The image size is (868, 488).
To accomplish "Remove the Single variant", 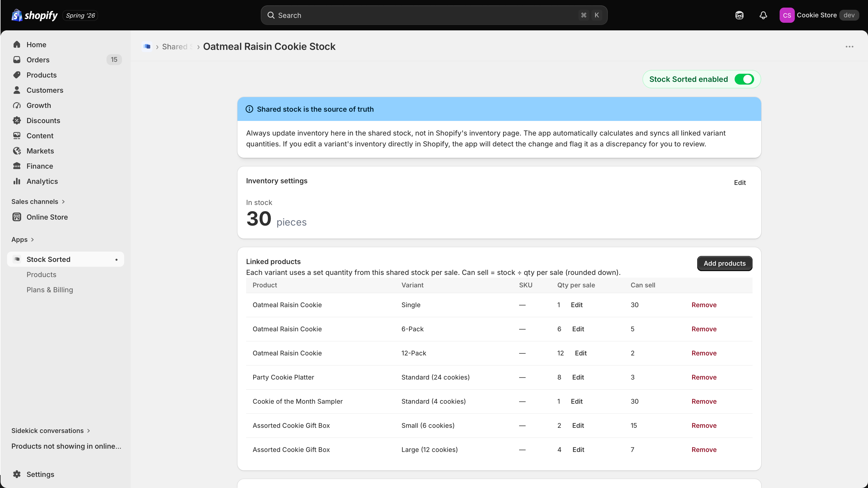I will click(704, 305).
